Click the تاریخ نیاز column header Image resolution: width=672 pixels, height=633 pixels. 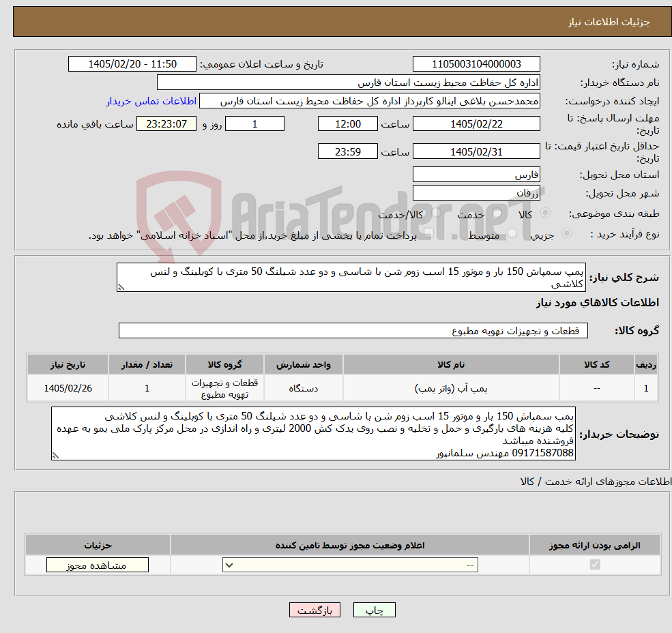[x=68, y=364]
